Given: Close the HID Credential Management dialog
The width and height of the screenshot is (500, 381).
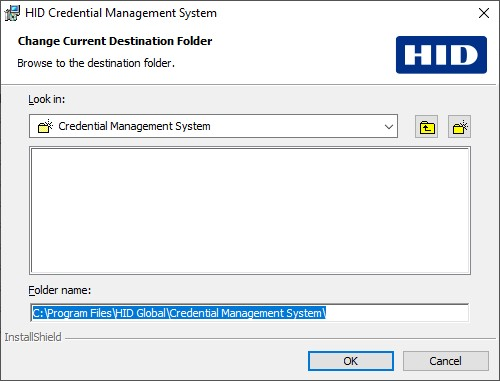Looking at the screenshot, I should click(484, 13).
